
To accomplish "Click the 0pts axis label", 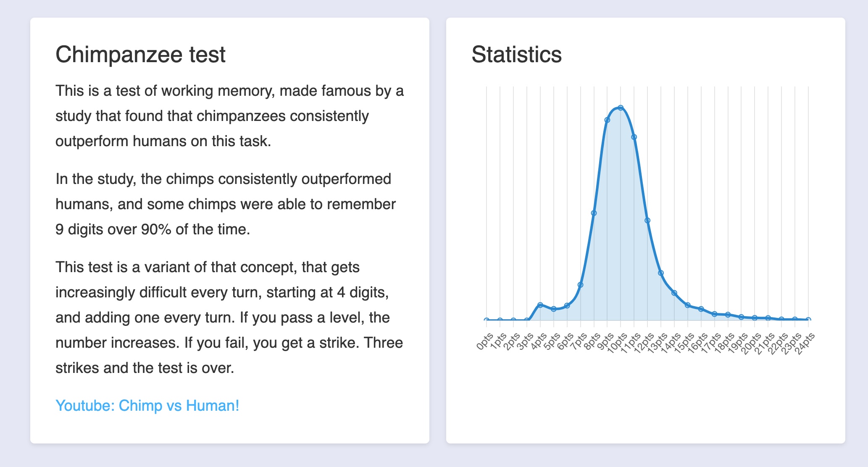I will click(x=484, y=341).
